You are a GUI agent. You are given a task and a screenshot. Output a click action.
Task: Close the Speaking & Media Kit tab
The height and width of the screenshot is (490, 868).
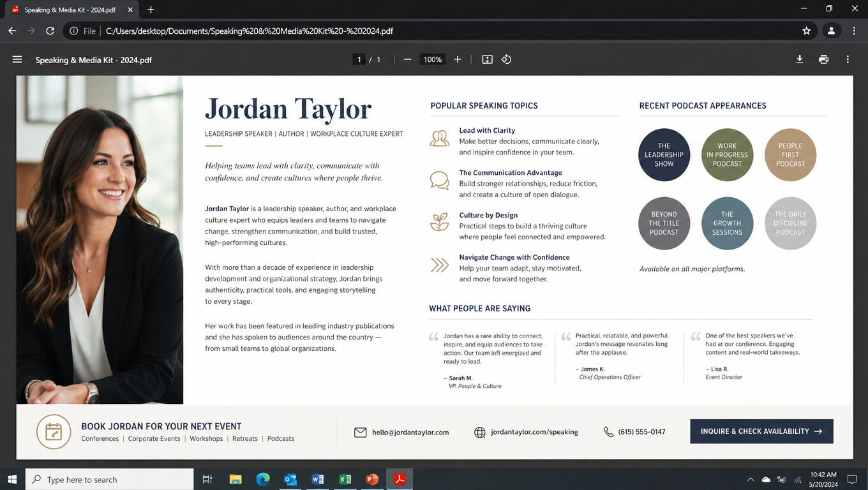[x=130, y=10]
